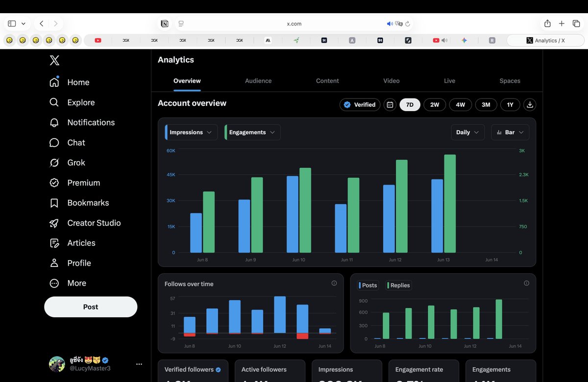Image resolution: width=588 pixels, height=382 pixels.
Task: Open Grok in the sidebar
Action: click(x=67, y=163)
